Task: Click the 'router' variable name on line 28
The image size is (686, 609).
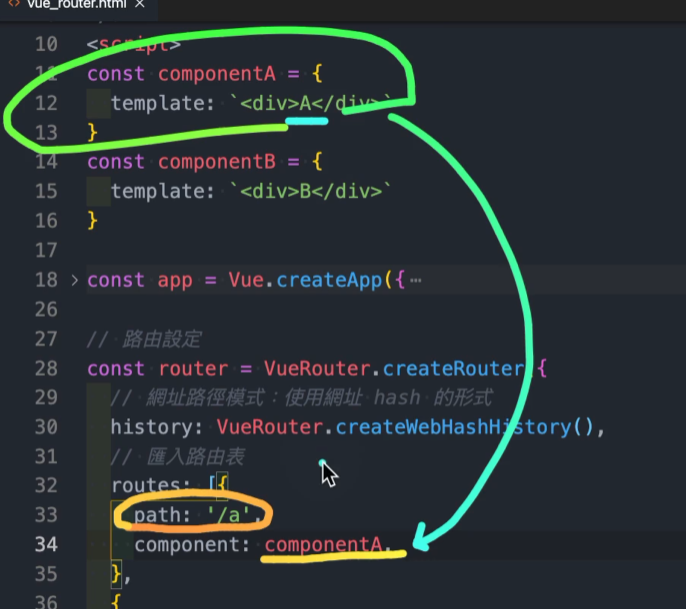Action: coord(193,368)
